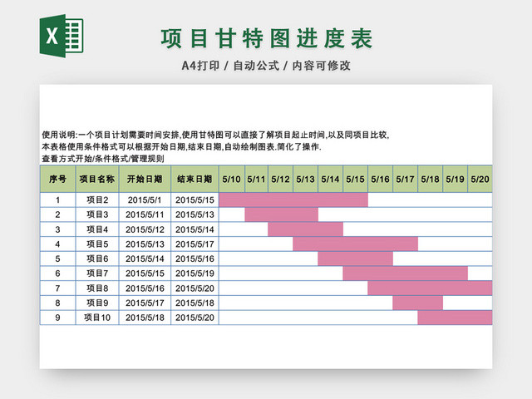Click the pink Gantt bar for 项目5

pyautogui.click(x=355, y=244)
